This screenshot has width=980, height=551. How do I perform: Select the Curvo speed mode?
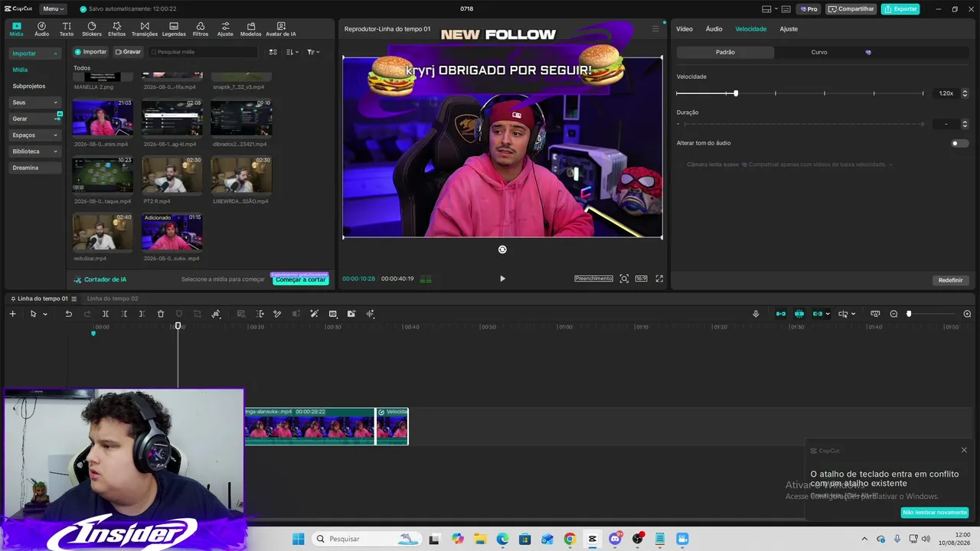(x=819, y=52)
